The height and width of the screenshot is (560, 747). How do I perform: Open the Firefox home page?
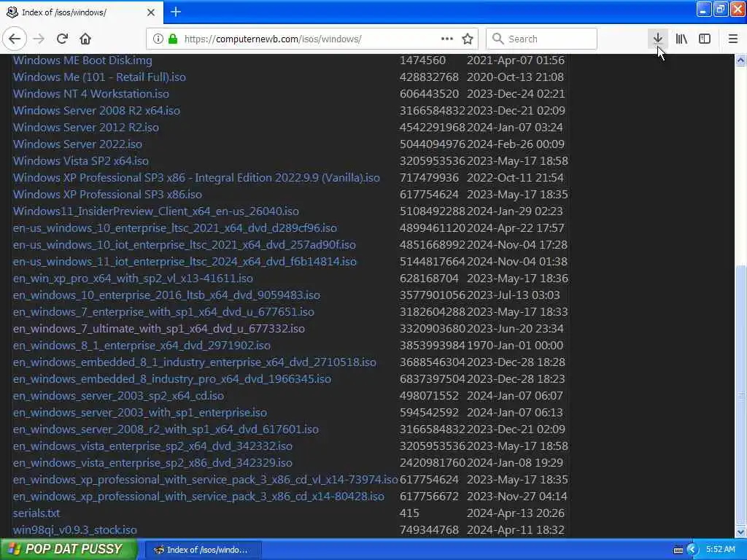85,39
